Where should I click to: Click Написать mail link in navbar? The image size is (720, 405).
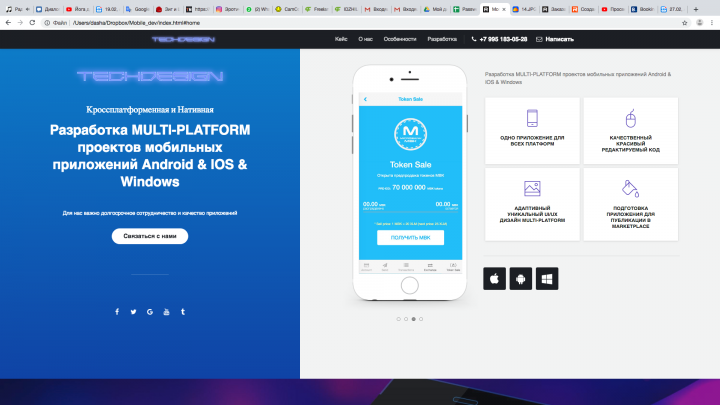click(555, 39)
